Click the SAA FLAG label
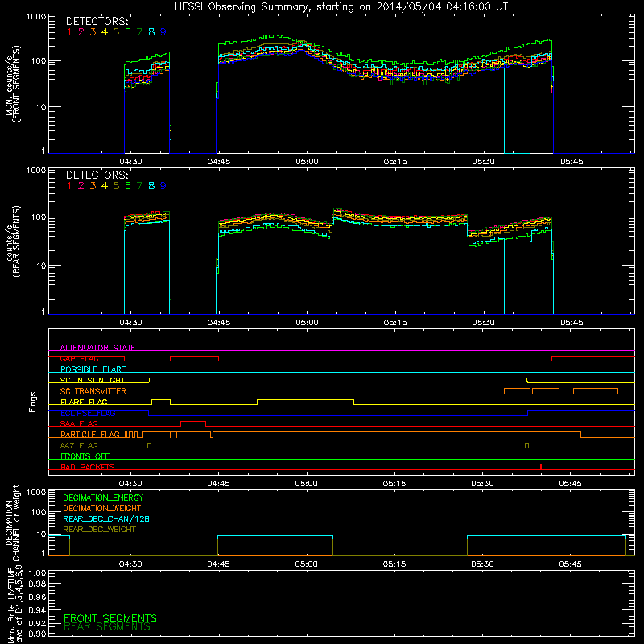Image resolution: width=644 pixels, height=644 pixels. pyautogui.click(x=79, y=423)
